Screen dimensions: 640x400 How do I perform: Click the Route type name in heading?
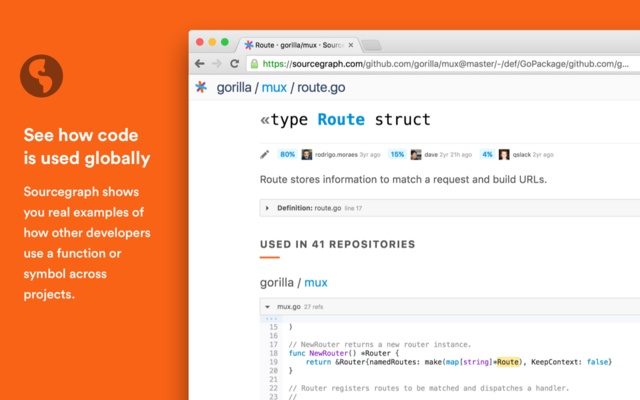(341, 120)
